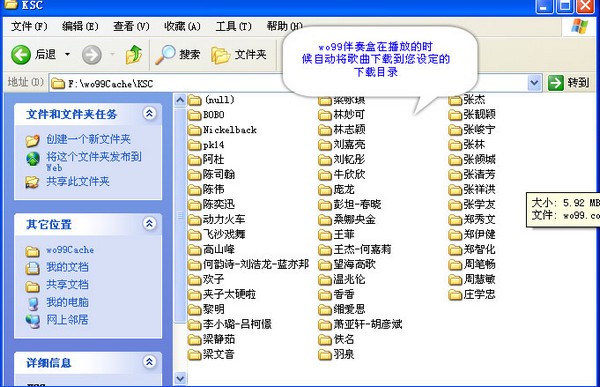Open the Nickelback folder icon
600x387 pixels.
[x=195, y=130]
